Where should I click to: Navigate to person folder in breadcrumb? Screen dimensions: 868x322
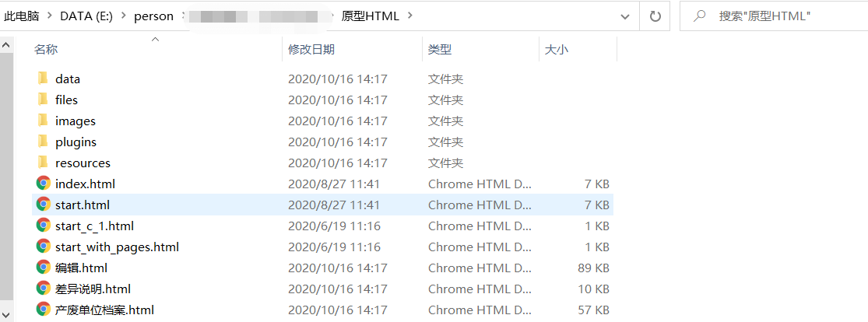(x=153, y=16)
